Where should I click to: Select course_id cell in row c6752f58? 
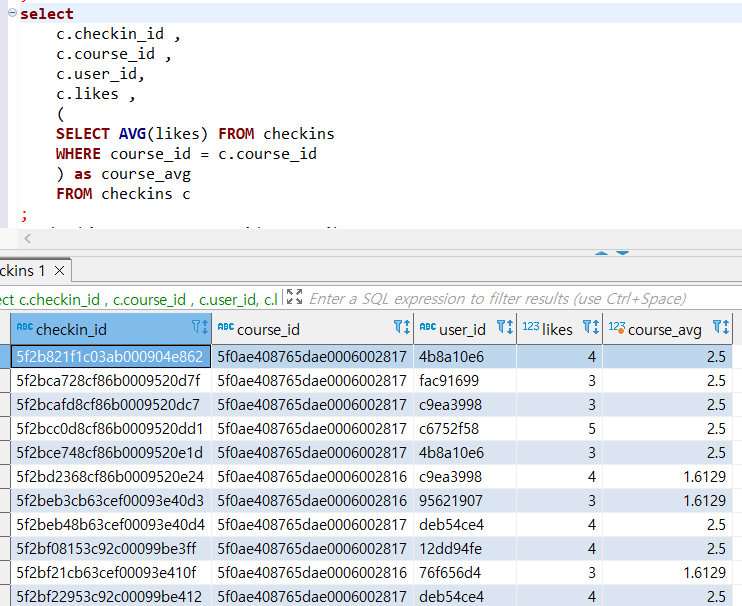[312, 429]
